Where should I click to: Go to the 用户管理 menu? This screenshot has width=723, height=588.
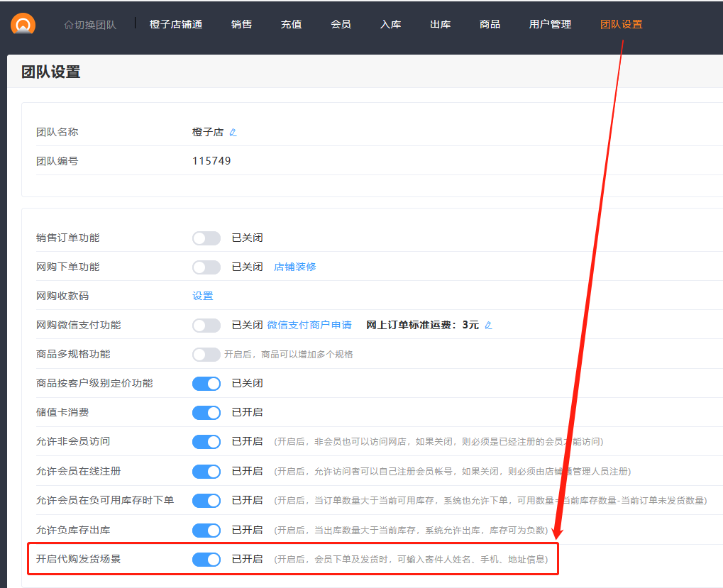[550, 24]
